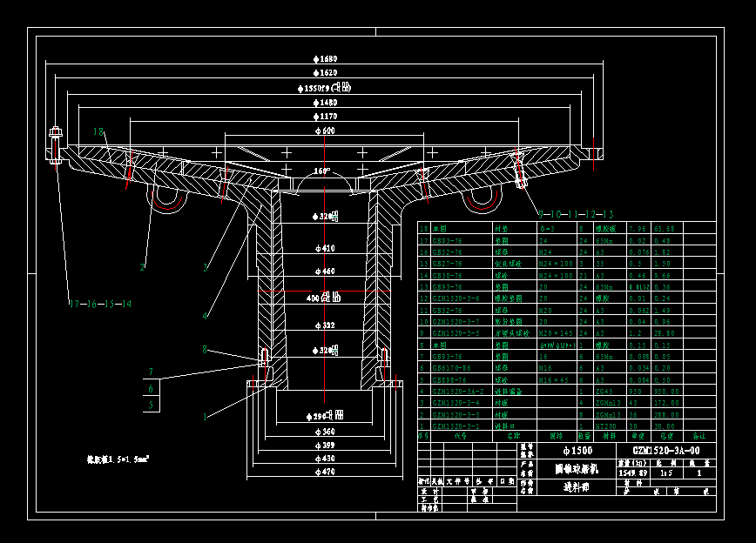This screenshot has height=543, width=756.
Task: Select part callout number 18
Action: pyautogui.click(x=98, y=131)
